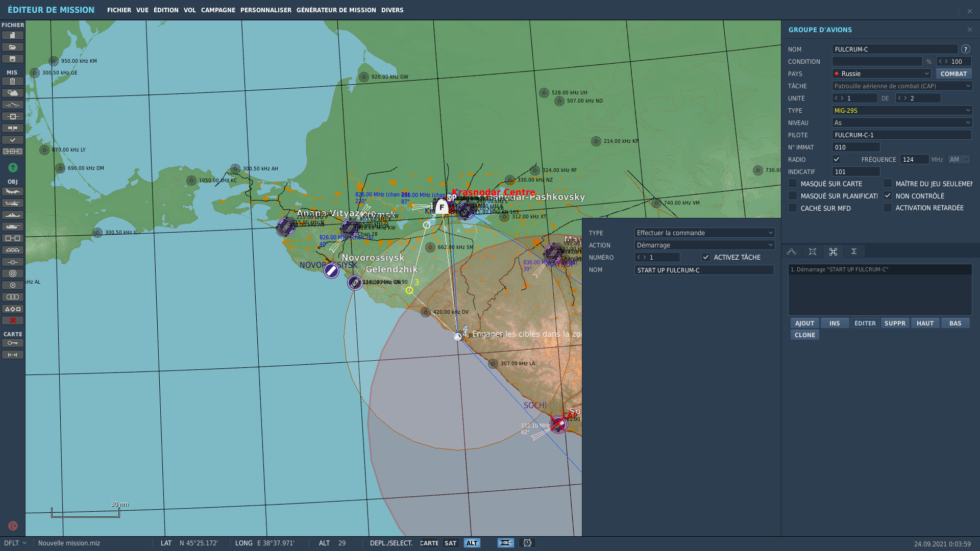Click the CONDITION percent stepper arrows
This screenshot has height=551, width=980.
coord(943,61)
